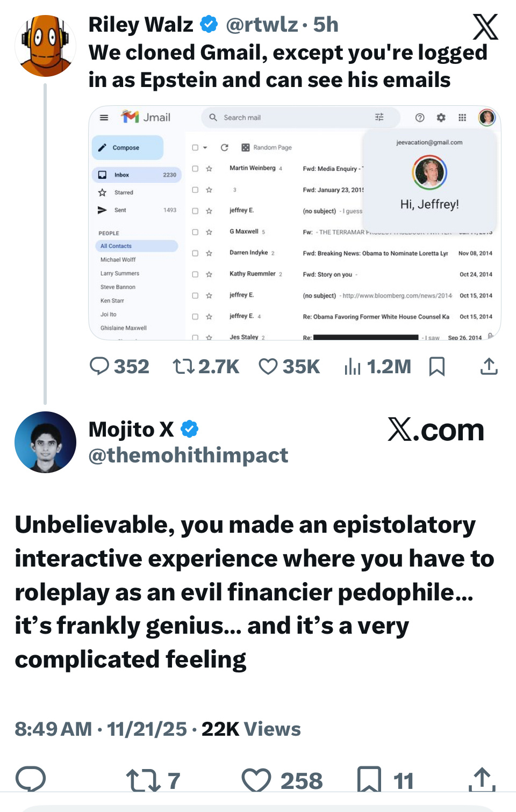Viewport: 516px width, 812px height.
Task: Share Riley Walz's post via the upload icon
Action: coord(489,367)
